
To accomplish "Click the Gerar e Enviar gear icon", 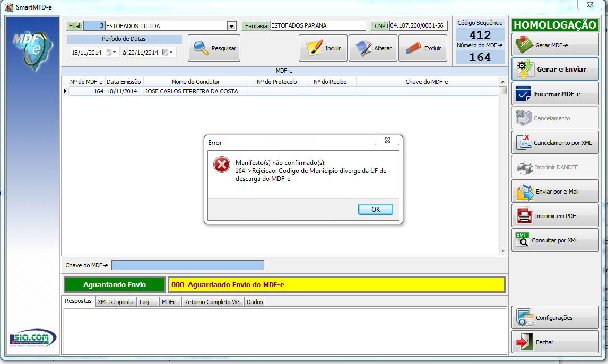I will pos(525,69).
